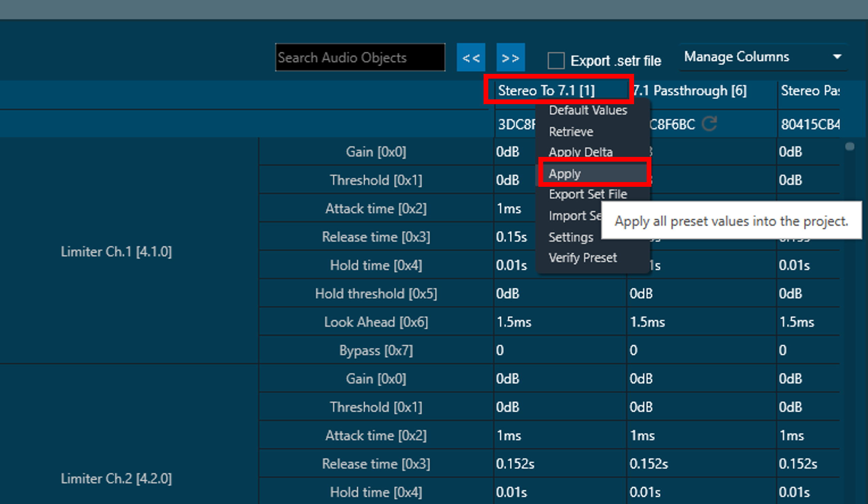The image size is (868, 504).
Task: Click the vertical scrollbar thumb
Action: point(850,147)
